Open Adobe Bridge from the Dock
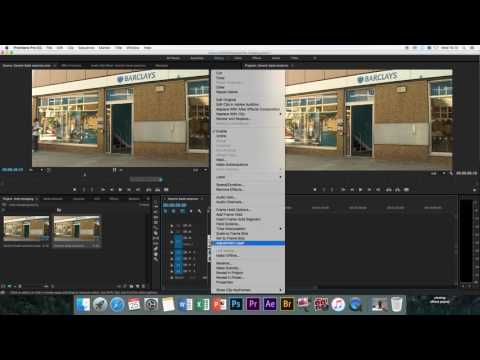 coord(287,304)
